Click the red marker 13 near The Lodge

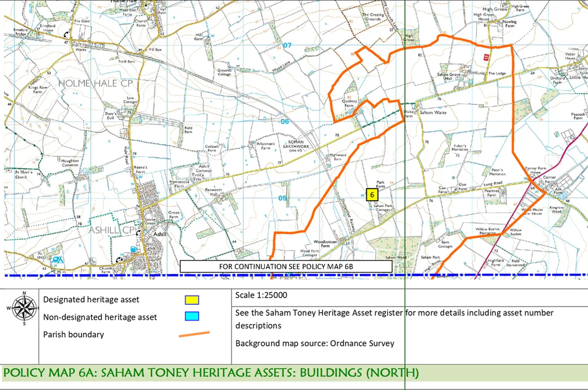(486, 57)
